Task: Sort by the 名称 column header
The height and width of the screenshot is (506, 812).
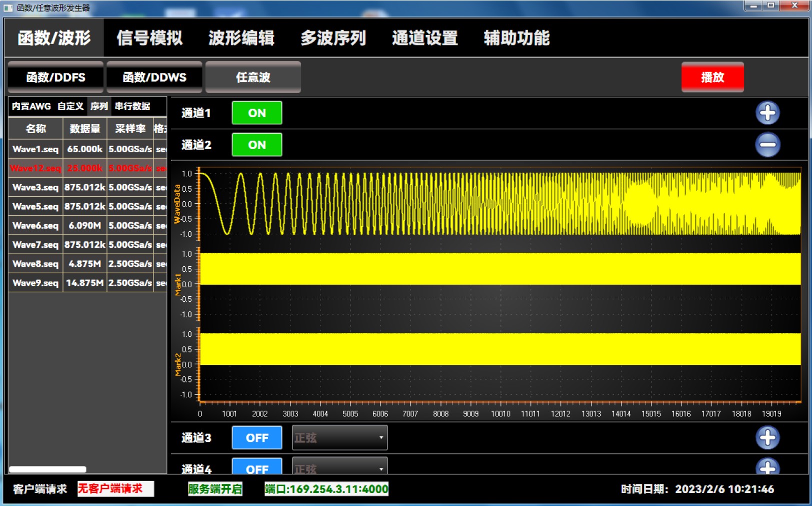Action: [35, 129]
